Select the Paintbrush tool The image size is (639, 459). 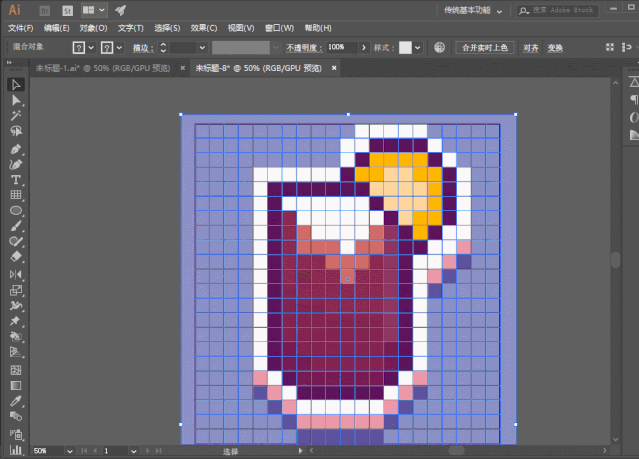(x=16, y=226)
